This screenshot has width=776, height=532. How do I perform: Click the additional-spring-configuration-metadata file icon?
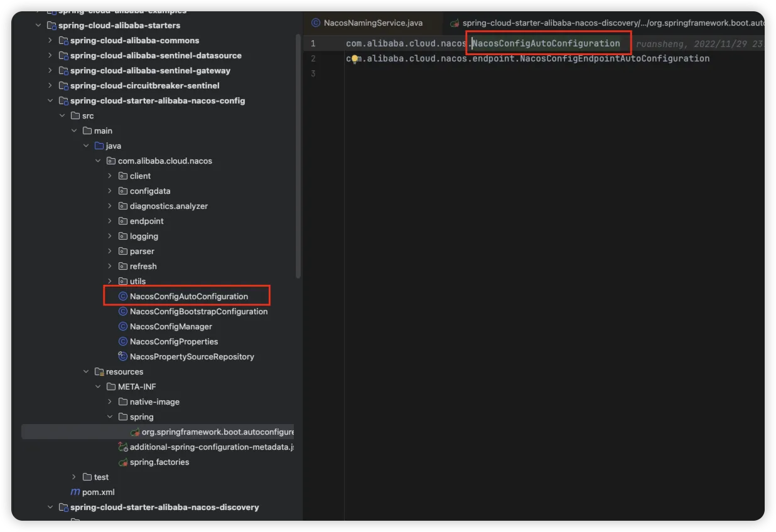123,447
